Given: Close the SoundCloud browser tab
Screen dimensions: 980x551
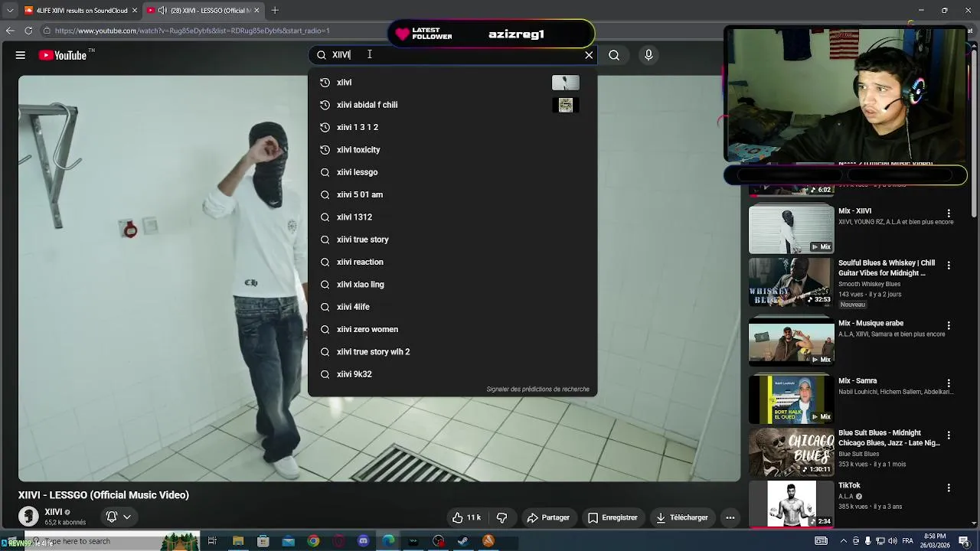Looking at the screenshot, I should pos(134,10).
